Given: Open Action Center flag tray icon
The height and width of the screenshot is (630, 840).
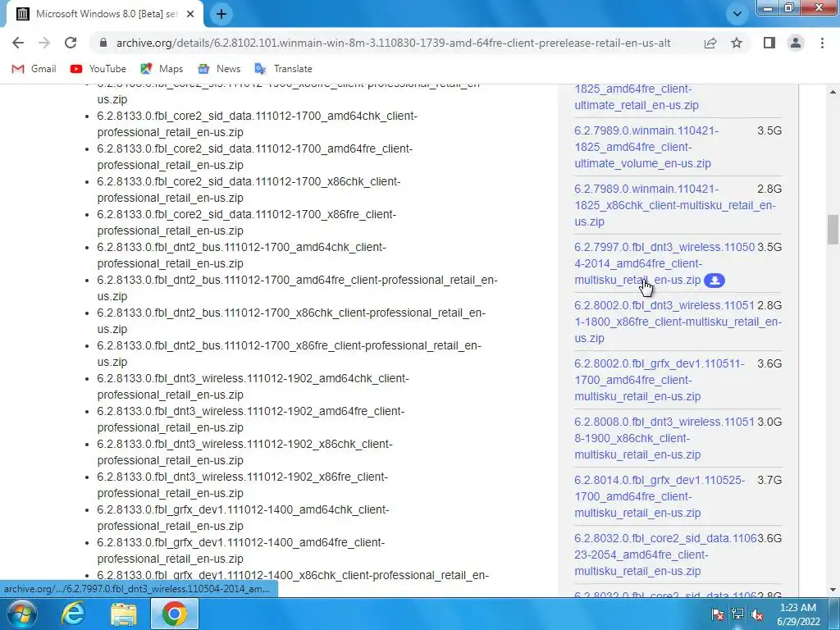Looking at the screenshot, I should (718, 614).
